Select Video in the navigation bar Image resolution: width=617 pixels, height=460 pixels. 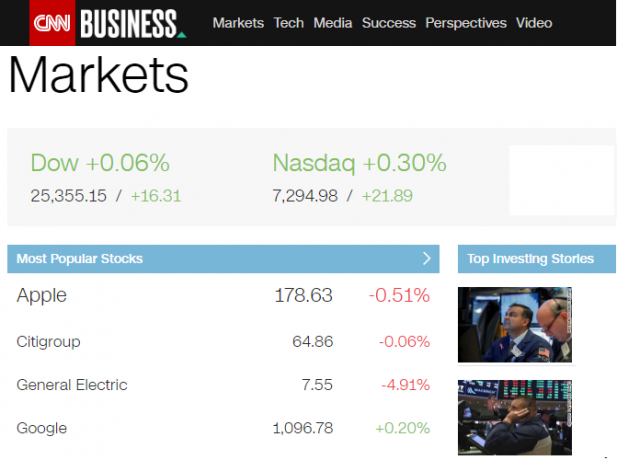pyautogui.click(x=534, y=23)
